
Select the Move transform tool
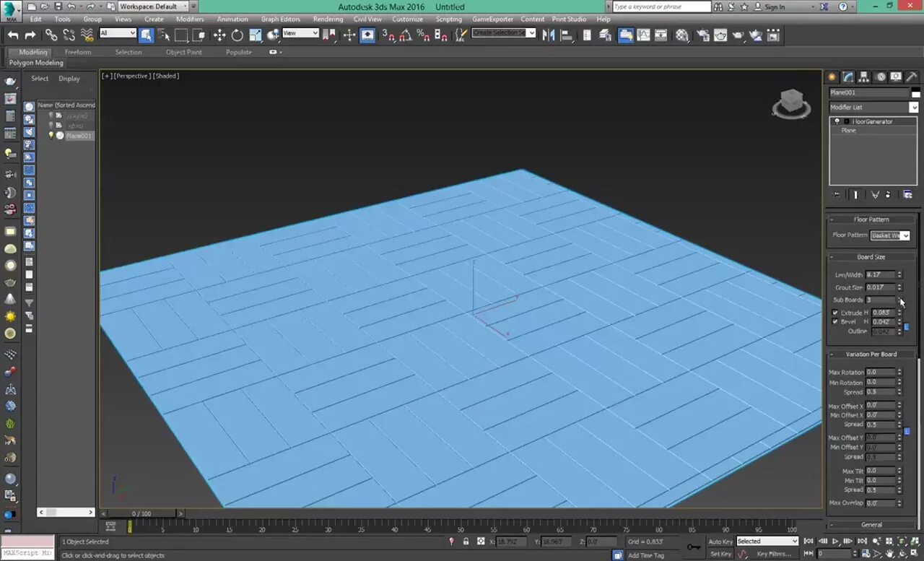pyautogui.click(x=219, y=35)
